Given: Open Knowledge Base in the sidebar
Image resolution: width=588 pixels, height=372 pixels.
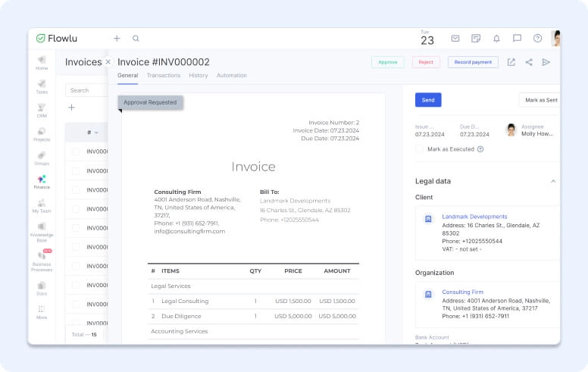Looking at the screenshot, I should [x=42, y=232].
